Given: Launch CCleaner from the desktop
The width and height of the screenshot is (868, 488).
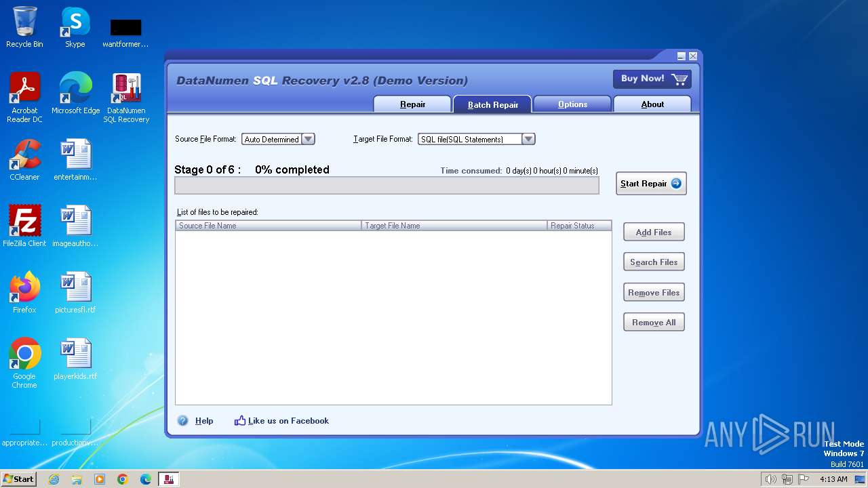Looking at the screenshot, I should tap(24, 160).
